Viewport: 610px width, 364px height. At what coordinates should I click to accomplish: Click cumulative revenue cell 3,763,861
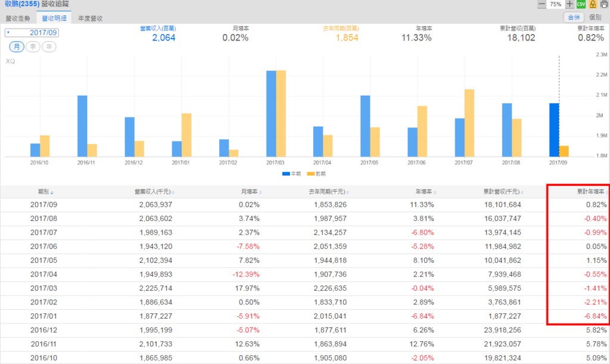[x=505, y=303]
